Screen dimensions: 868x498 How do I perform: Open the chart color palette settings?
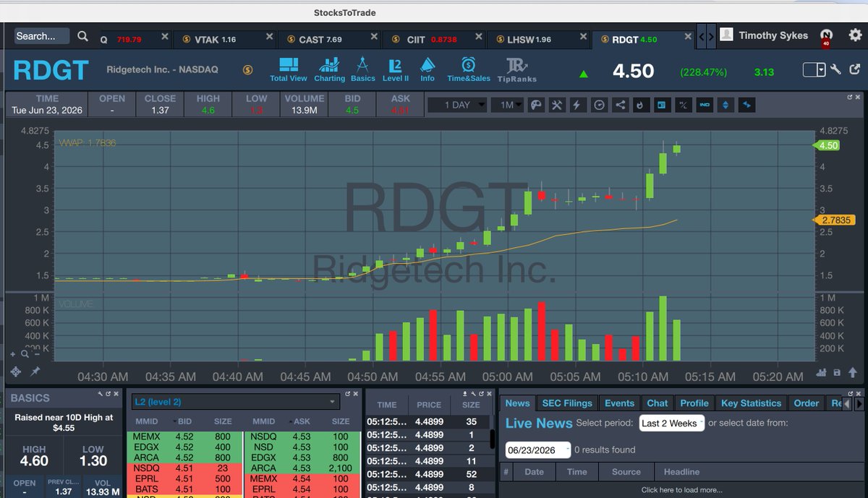pos(536,105)
